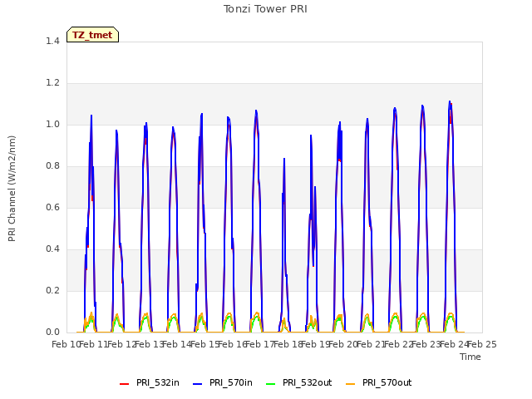Click the Feb 14 x-axis tick label
The image size is (532, 399).
176,344
